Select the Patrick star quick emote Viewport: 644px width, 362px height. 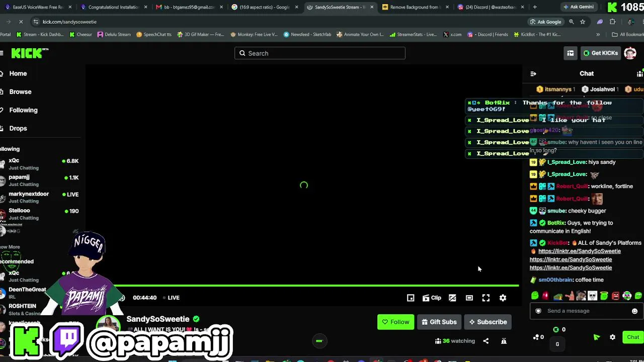[569, 296]
